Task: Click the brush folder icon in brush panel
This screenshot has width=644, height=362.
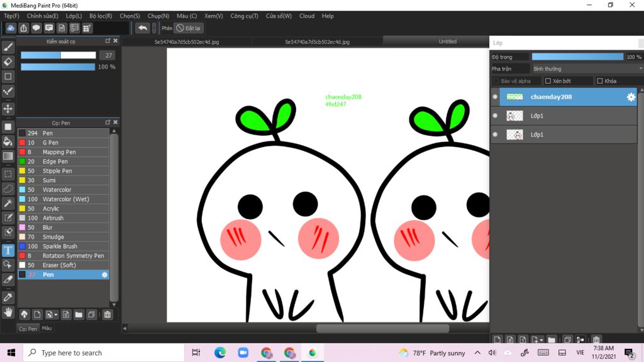Action: pyautogui.click(x=79, y=315)
